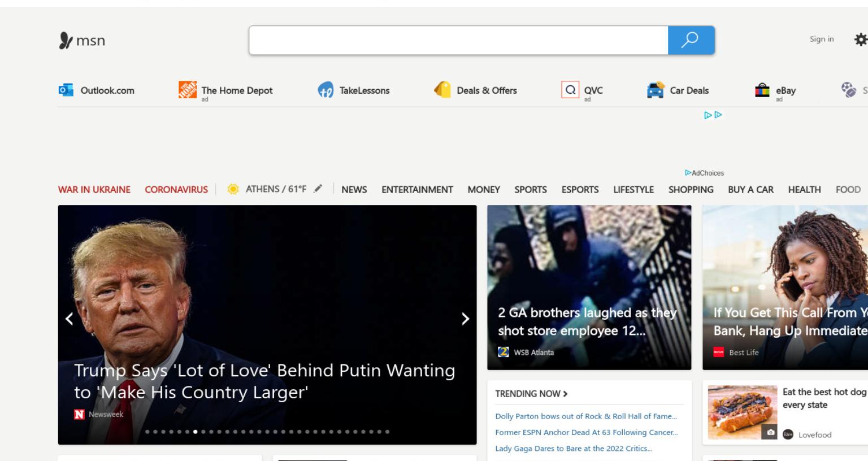
Task: Click The Home Depot orange logo icon
Action: (x=188, y=89)
